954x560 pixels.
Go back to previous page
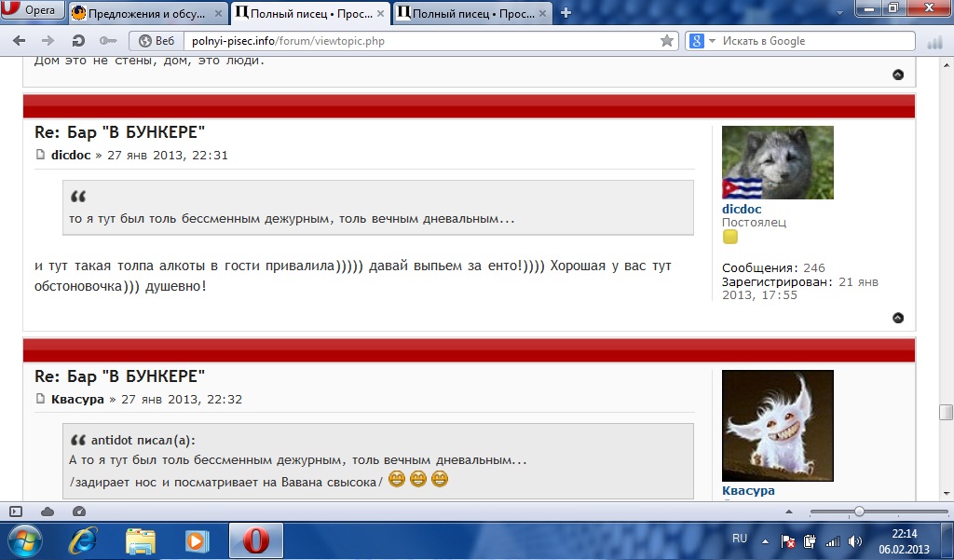point(19,41)
